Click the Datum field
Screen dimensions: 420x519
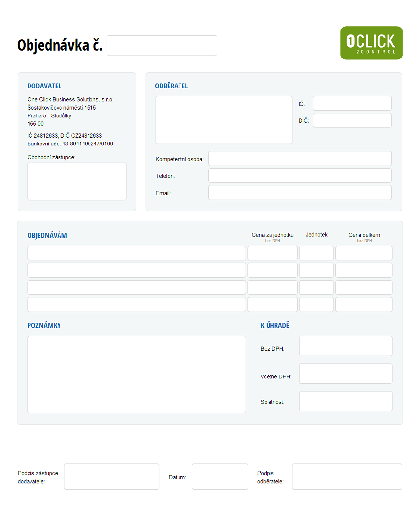[220, 477]
